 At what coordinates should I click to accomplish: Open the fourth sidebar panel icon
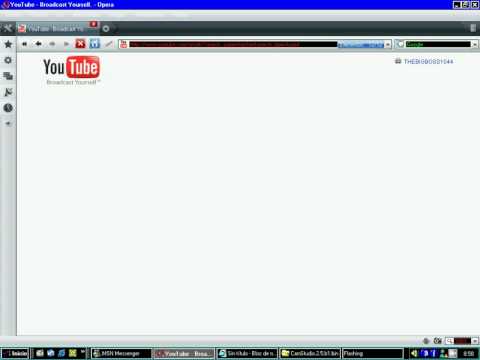(8, 92)
